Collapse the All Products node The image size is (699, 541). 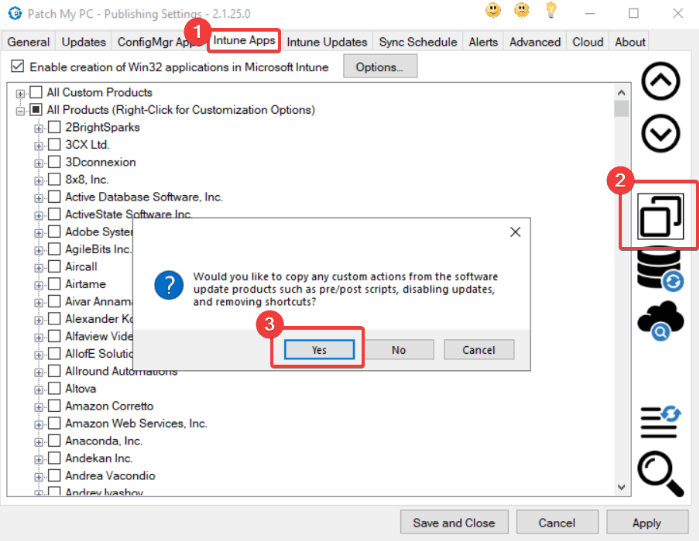click(20, 111)
